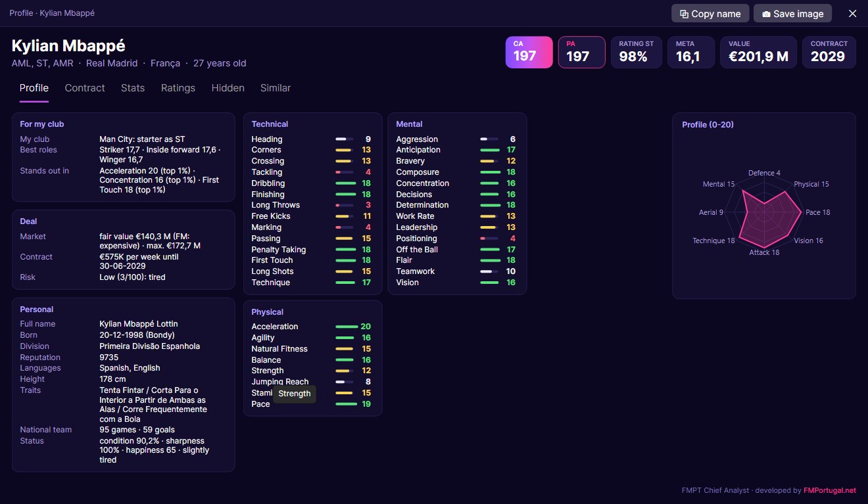Screen dimensions: 868x504
Task: Click the Long Throws value 3
Action: pyautogui.click(x=368, y=205)
